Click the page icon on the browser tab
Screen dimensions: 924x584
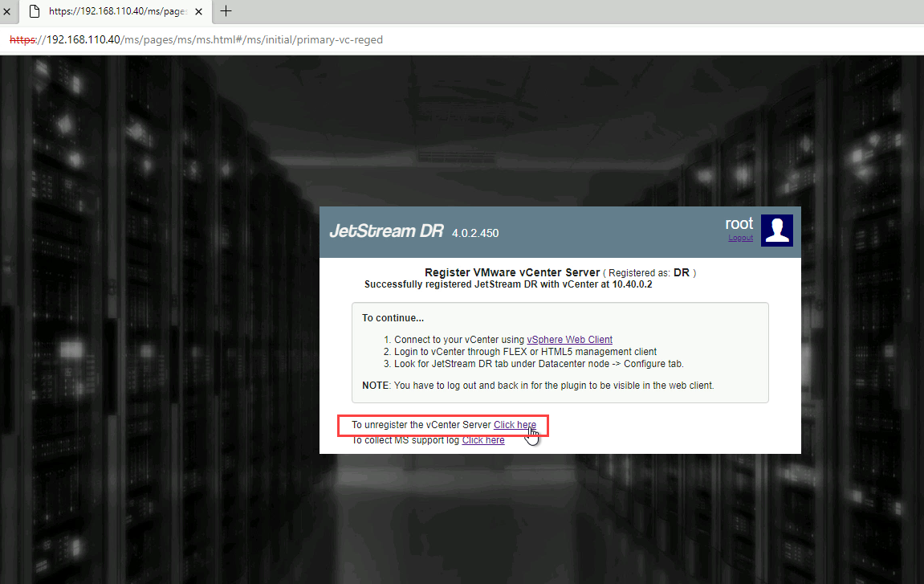(x=34, y=11)
